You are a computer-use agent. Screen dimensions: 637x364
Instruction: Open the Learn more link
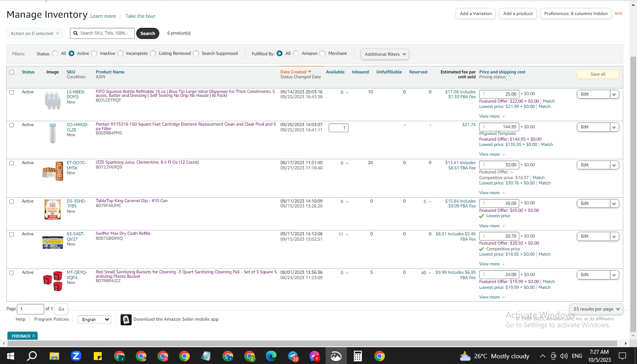[x=103, y=16]
